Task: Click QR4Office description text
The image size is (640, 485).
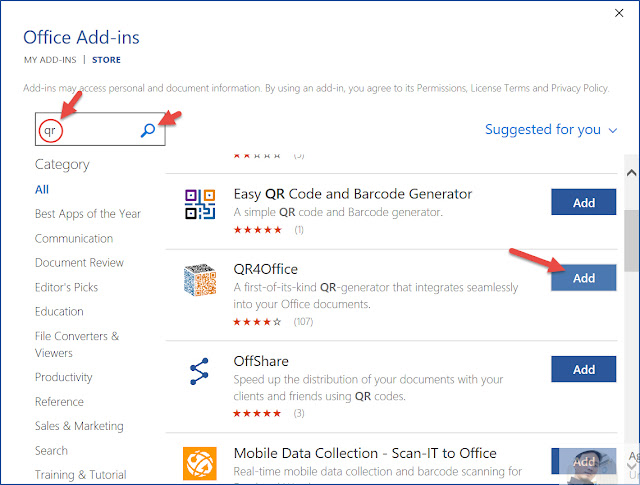Action: [376, 296]
